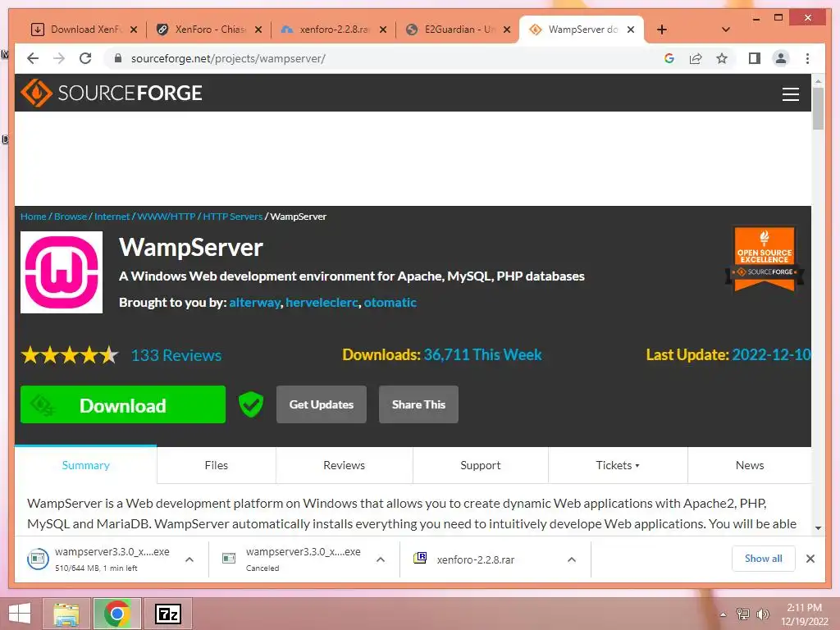Open the Reviews tab
The image size is (840, 630).
[x=344, y=465]
